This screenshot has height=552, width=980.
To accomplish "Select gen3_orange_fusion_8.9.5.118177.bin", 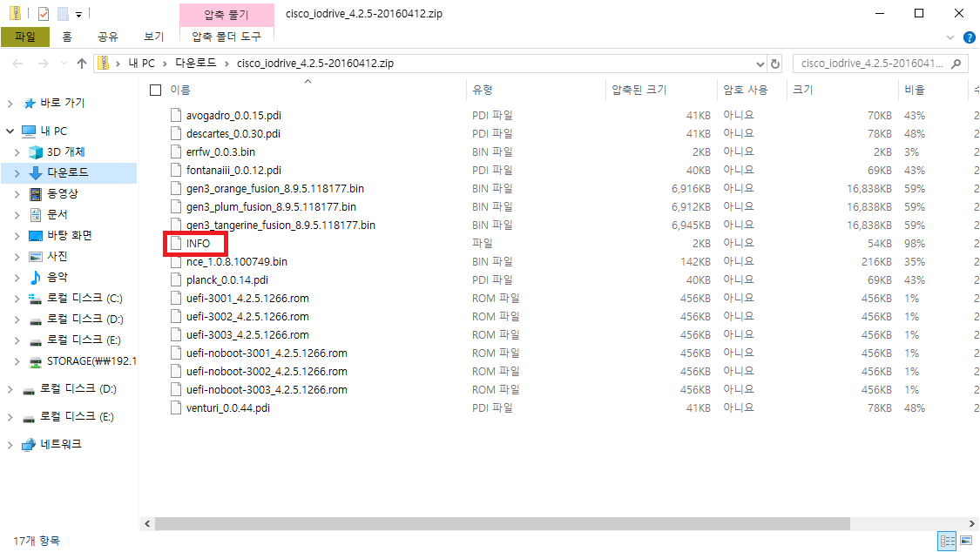I will tap(275, 189).
